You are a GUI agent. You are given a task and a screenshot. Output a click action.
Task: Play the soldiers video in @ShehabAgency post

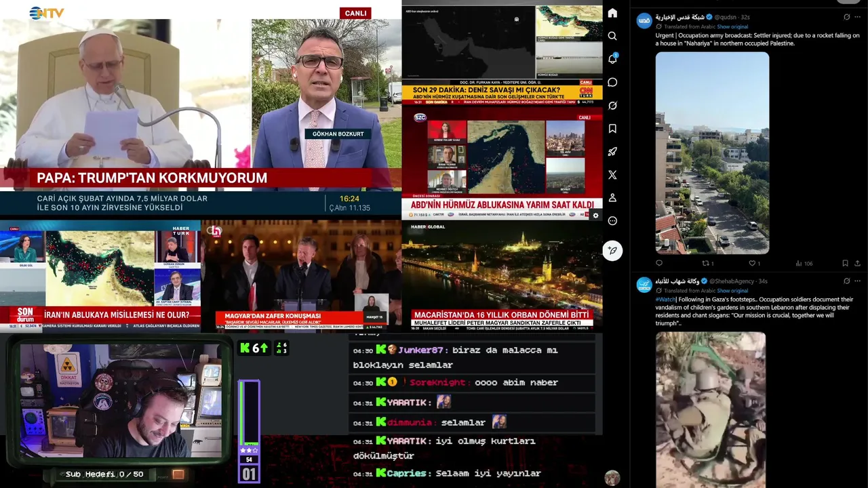pos(710,409)
